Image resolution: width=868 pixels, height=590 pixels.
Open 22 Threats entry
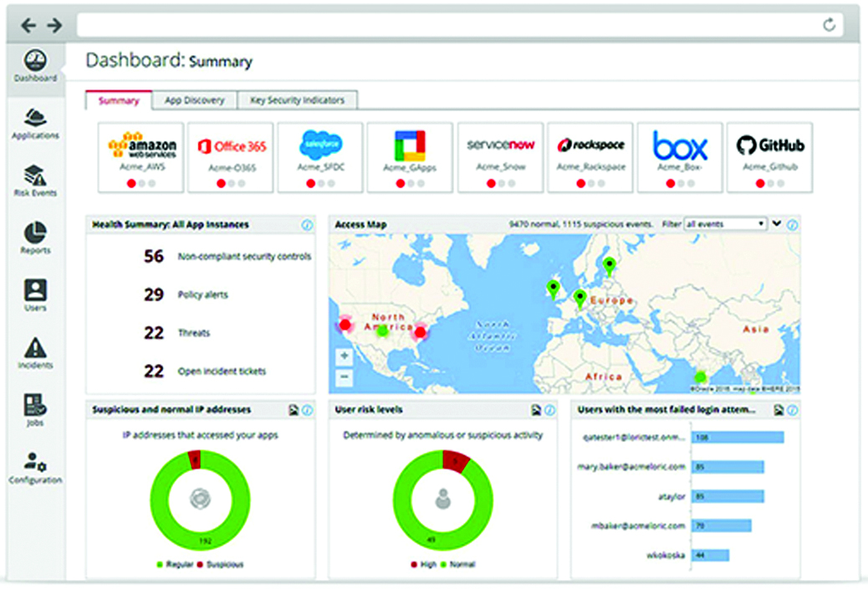click(x=176, y=333)
